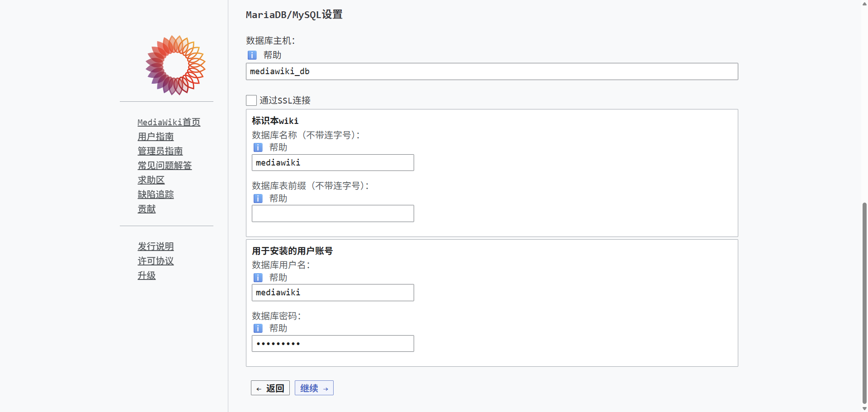
Task: Open the 管理员指南 sidebar link
Action: (x=160, y=151)
